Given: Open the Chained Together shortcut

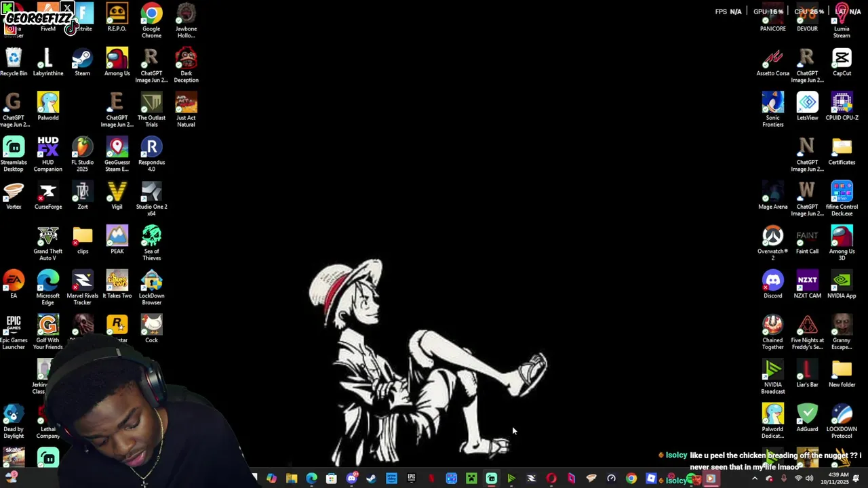Looking at the screenshot, I should coord(772,332).
